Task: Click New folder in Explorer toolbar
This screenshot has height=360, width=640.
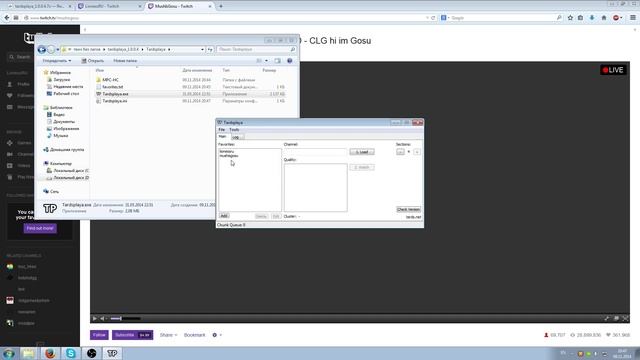Action: [x=125, y=61]
